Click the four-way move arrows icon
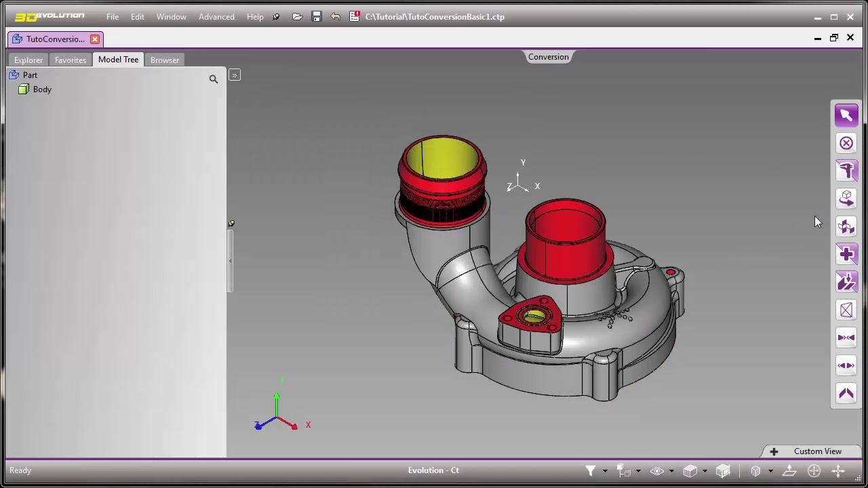868x488 pixels. tap(838, 471)
